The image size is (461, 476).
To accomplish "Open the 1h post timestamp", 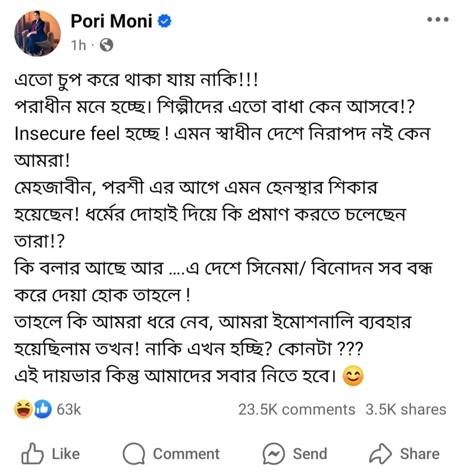I will click(x=79, y=45).
